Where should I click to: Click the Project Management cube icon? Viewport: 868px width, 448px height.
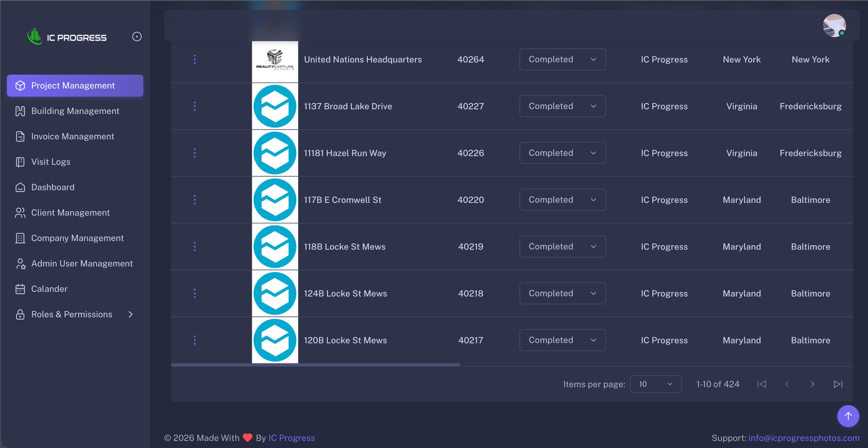click(20, 86)
